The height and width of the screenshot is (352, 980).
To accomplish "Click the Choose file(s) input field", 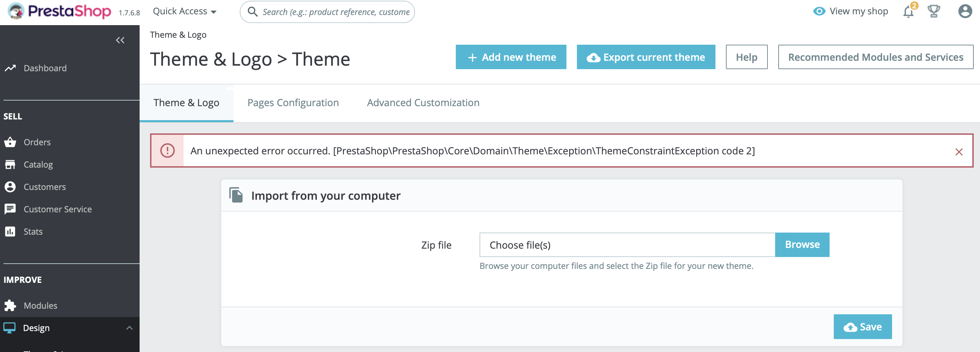I will click(627, 245).
